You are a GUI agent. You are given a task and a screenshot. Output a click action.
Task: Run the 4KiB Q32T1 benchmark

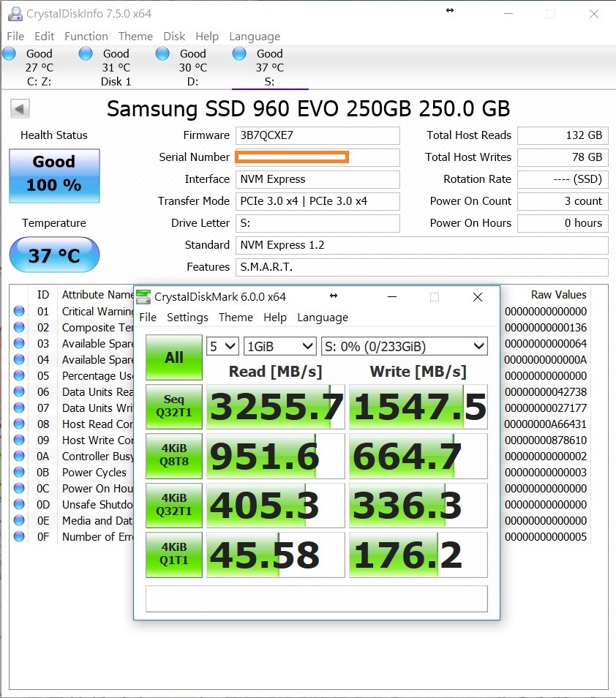coord(174,506)
